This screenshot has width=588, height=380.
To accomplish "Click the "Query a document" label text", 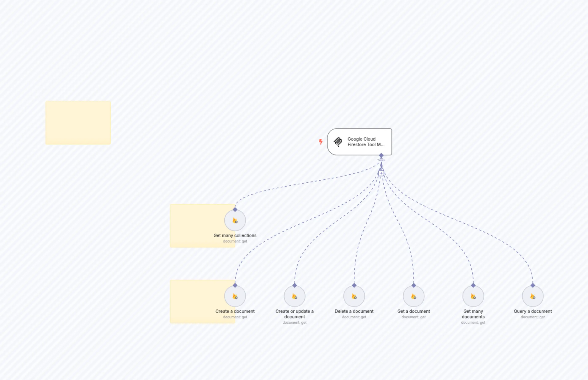I will pyautogui.click(x=533, y=311).
